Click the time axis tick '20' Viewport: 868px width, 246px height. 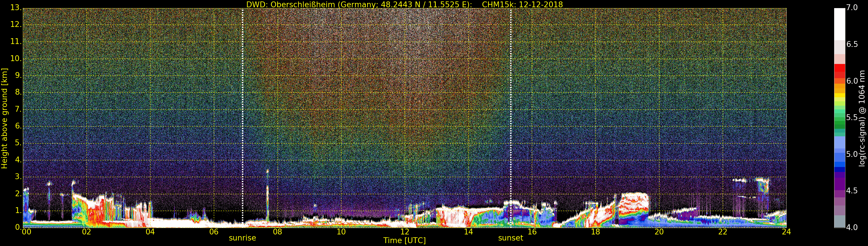[x=659, y=232]
